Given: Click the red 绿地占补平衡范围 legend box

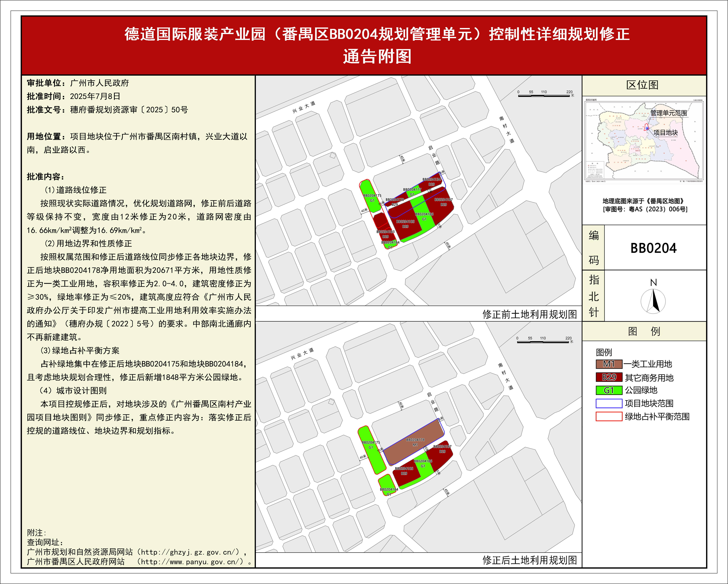Looking at the screenshot, I should 609,417.
